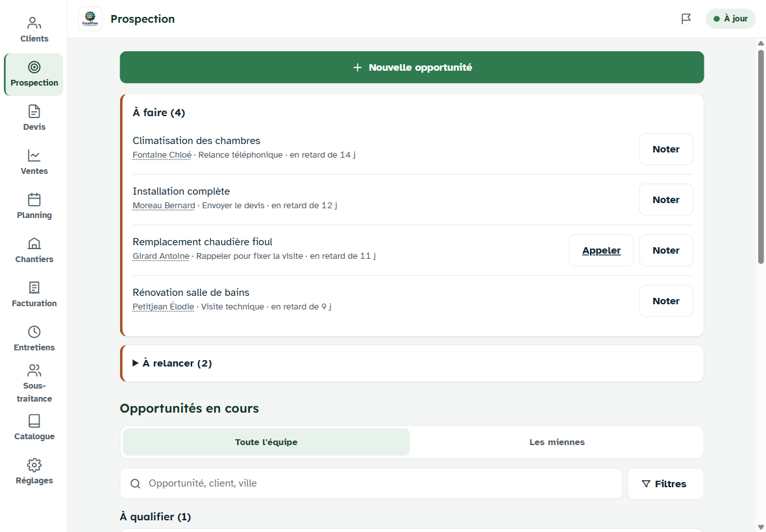The height and width of the screenshot is (532, 766).
Task: Open client Petitjean Élodie link
Action: tap(163, 306)
